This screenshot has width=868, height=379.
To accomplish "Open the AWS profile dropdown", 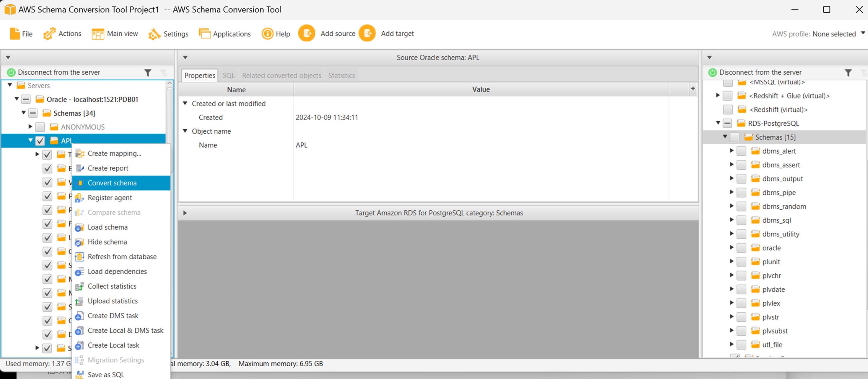I will click(x=863, y=33).
